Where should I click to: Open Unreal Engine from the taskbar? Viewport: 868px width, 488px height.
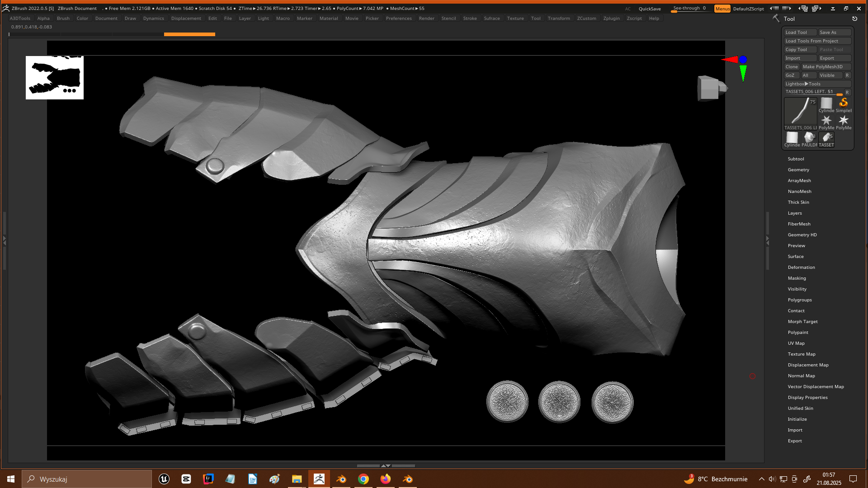(x=164, y=479)
